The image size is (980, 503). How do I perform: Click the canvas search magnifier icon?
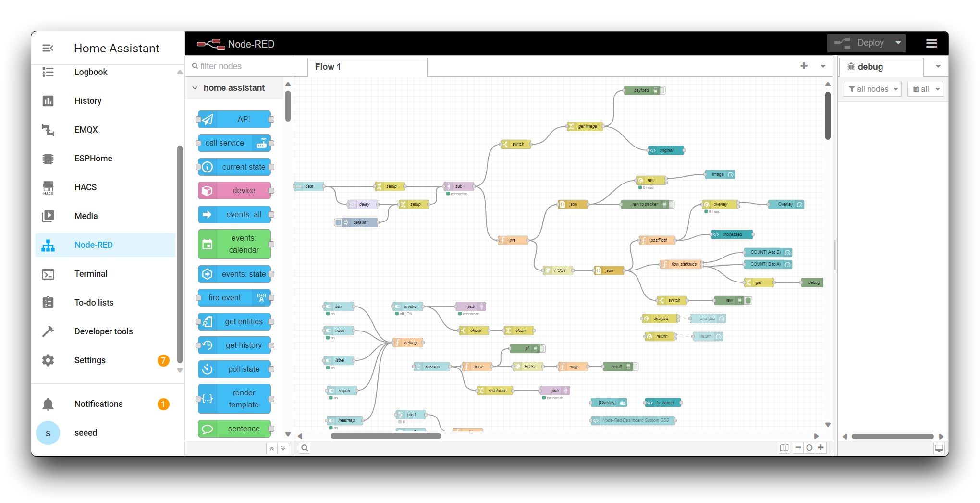305,448
